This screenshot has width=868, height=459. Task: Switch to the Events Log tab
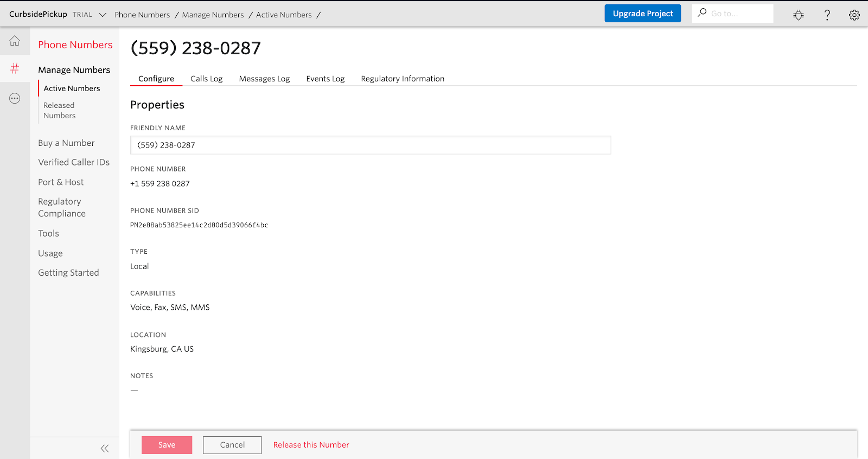[325, 79]
